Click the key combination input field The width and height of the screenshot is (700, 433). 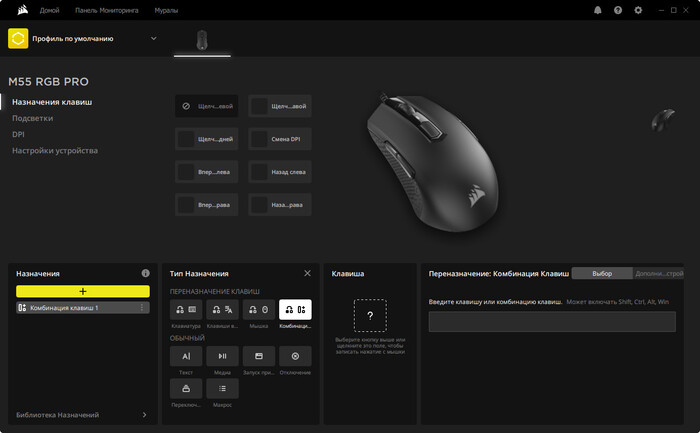pos(552,321)
